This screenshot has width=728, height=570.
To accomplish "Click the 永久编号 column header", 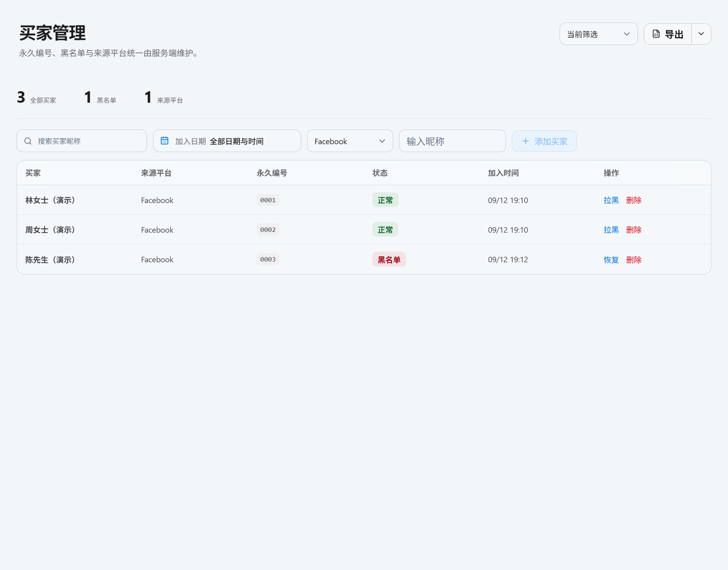I will point(272,173).
